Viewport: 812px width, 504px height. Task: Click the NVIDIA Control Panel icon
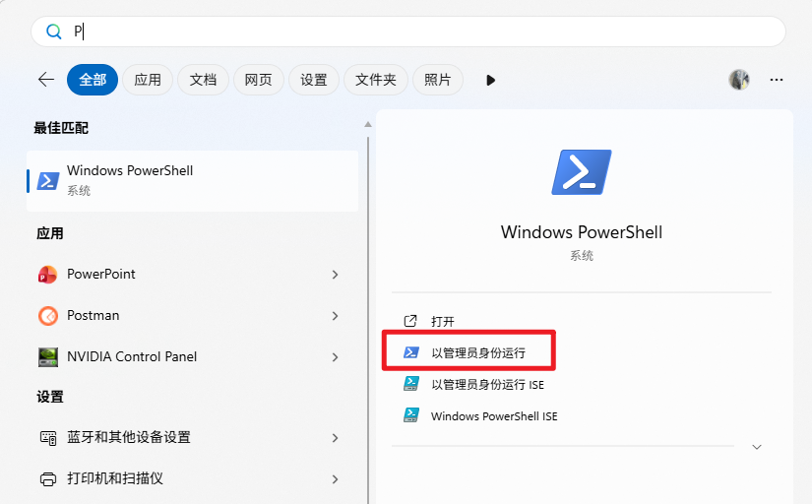pos(48,357)
